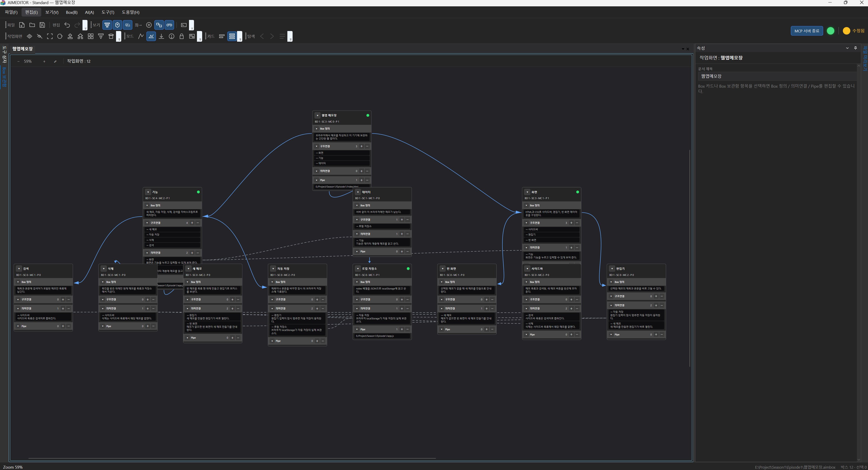Collapse the 웹앱 메모장 card

pos(318,116)
